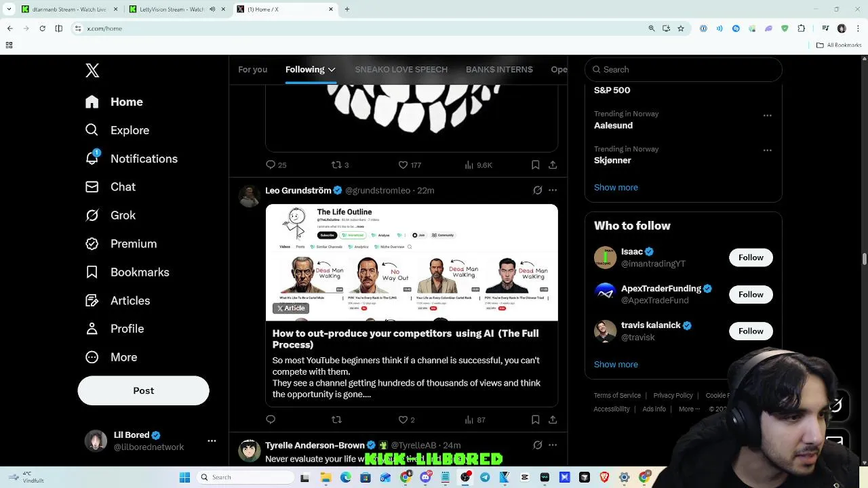The image size is (868, 488).
Task: Open more options for Aalesund trend
Action: coord(768,115)
